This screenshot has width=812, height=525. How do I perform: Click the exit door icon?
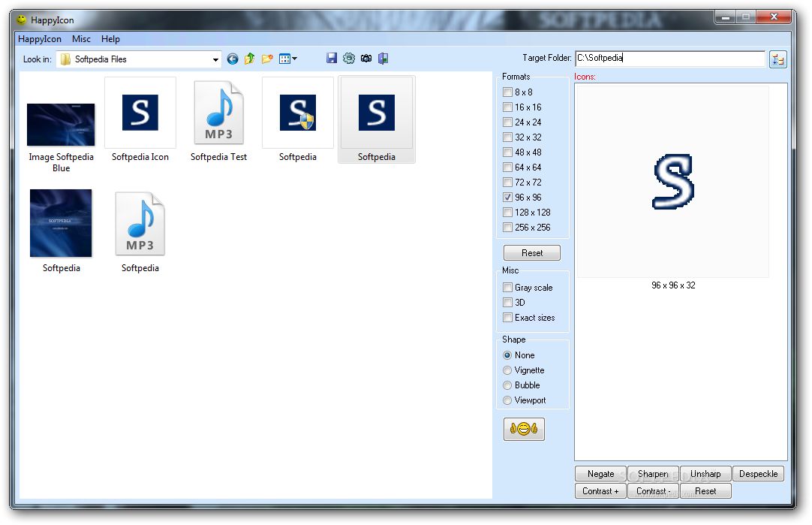click(383, 58)
